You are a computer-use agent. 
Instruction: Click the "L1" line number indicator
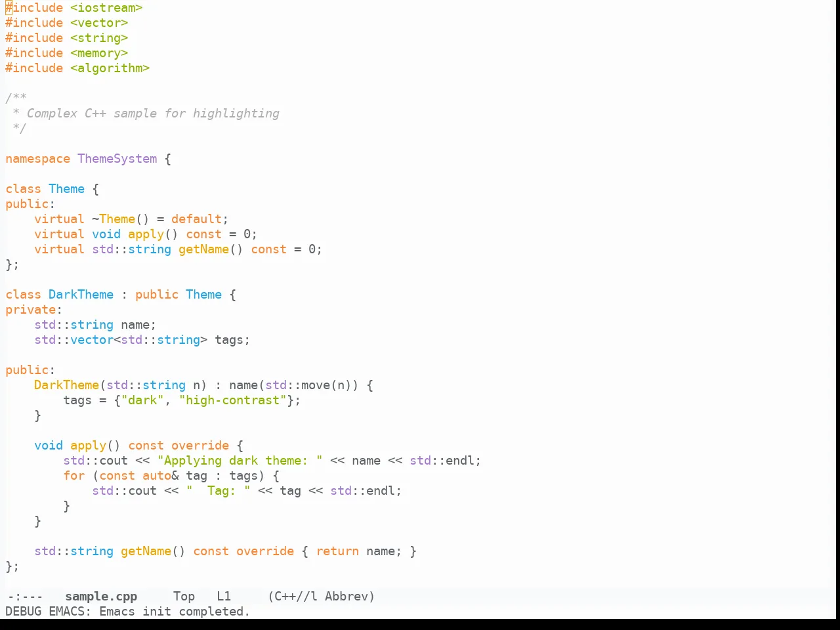click(224, 597)
